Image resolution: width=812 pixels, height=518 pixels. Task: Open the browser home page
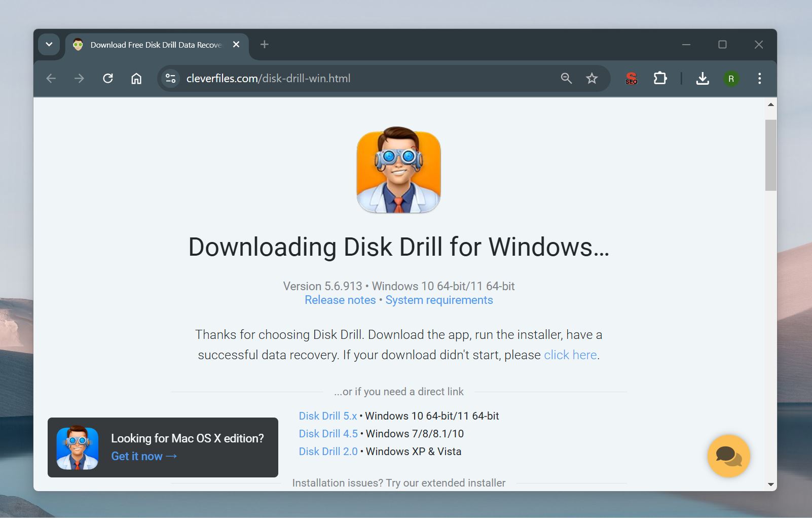pyautogui.click(x=136, y=78)
